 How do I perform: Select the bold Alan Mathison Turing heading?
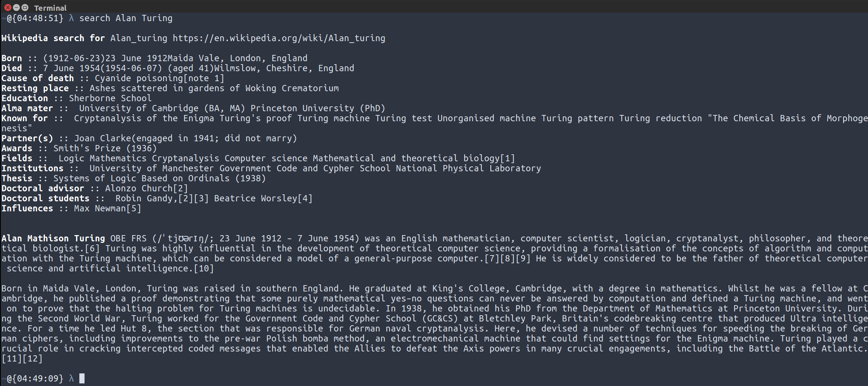pos(53,238)
